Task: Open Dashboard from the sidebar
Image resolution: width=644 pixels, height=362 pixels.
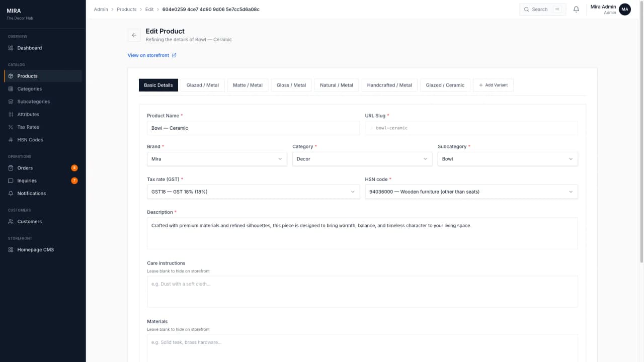Action: 43,48
